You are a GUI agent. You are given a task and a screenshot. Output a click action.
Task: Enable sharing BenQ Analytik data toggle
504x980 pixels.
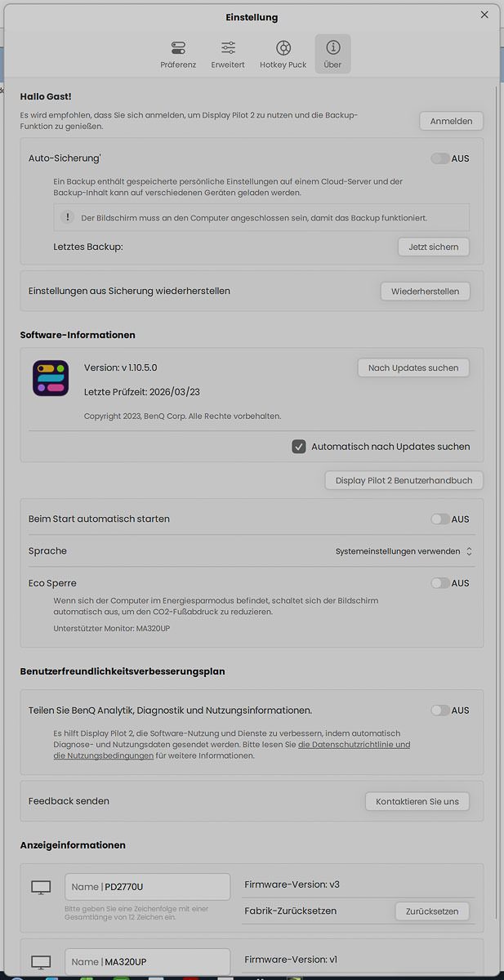tap(440, 710)
